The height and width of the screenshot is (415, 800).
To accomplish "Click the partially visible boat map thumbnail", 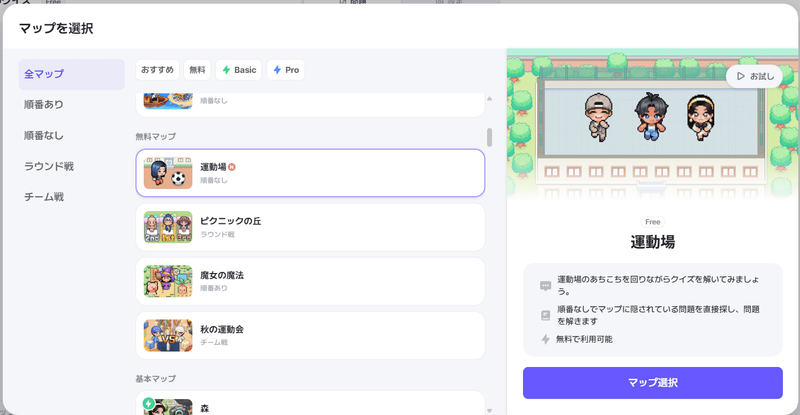I will pos(168,101).
